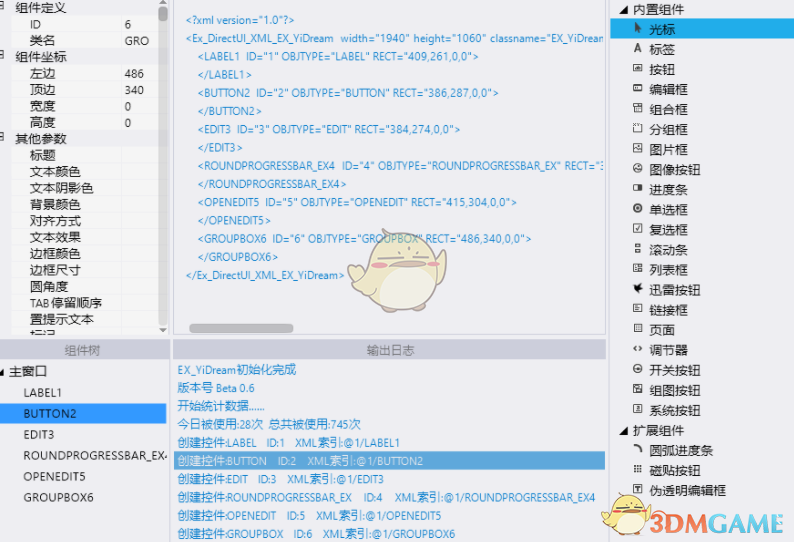
Task: Pick the 复选框 checkbox component icon
Action: [638, 228]
